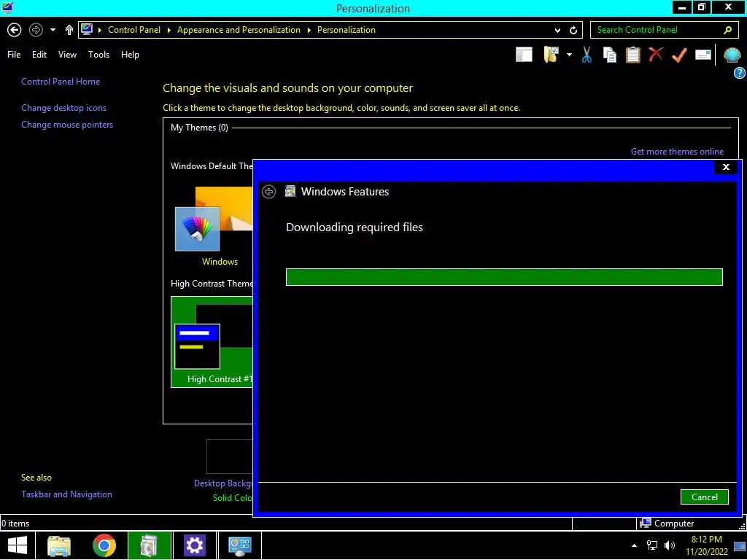Click Cancel in Windows Features dialog
747x560 pixels.
pos(704,497)
